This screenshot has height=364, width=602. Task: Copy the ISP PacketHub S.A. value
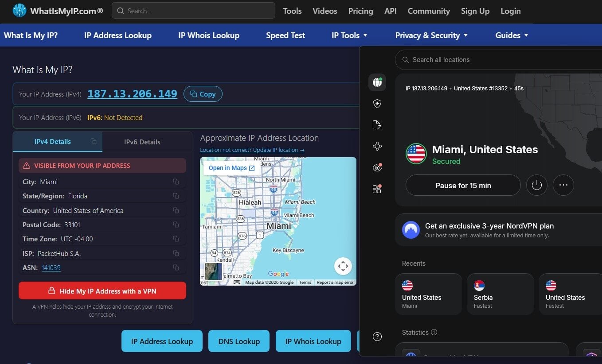176,253
